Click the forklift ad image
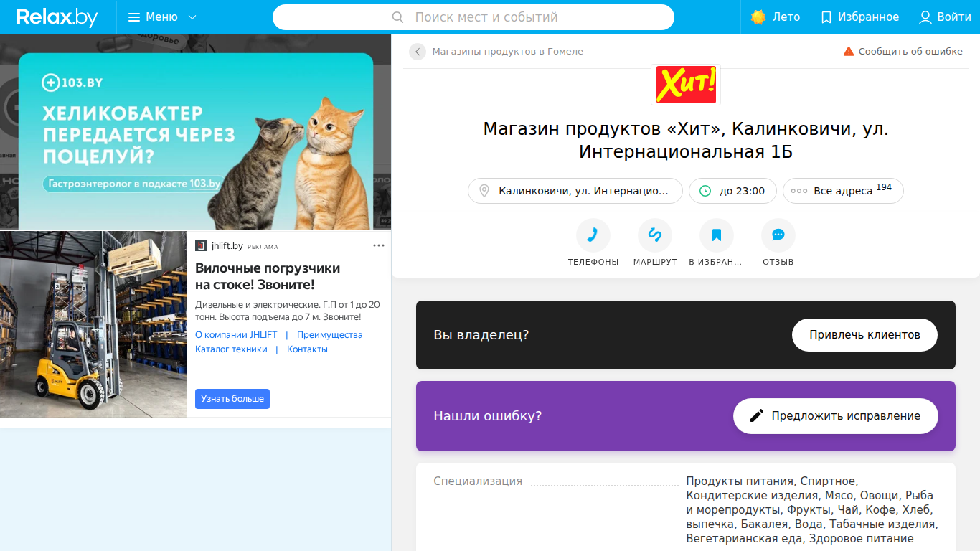Image resolution: width=980 pixels, height=551 pixels. click(x=93, y=324)
